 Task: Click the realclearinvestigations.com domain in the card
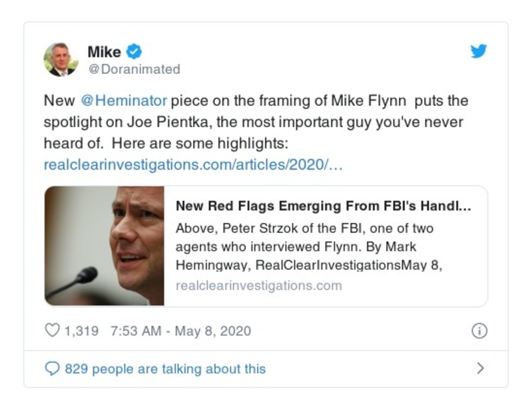(x=258, y=285)
